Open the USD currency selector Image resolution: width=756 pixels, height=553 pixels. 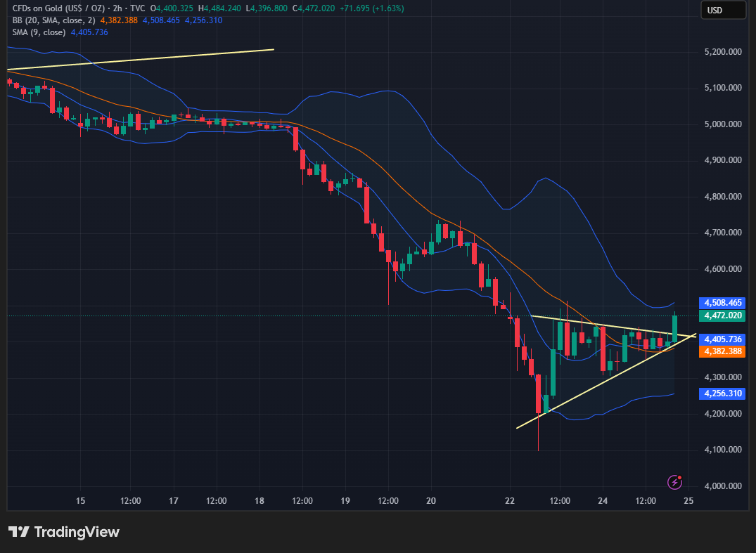723,11
